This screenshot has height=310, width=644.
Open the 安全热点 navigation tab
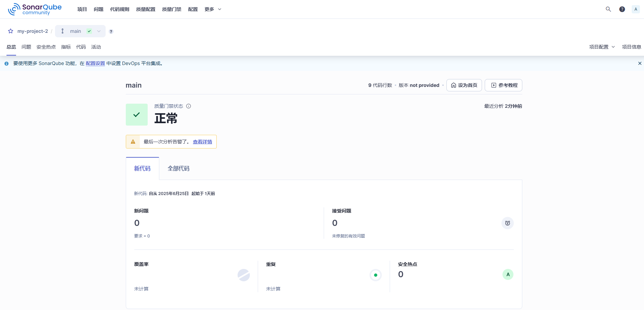click(x=46, y=47)
